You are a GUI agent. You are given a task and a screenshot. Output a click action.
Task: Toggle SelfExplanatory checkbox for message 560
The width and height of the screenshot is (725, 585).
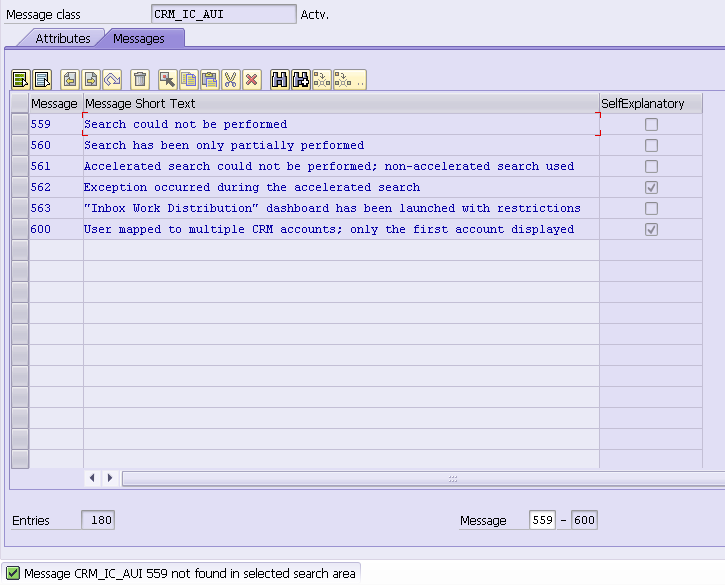pyautogui.click(x=651, y=145)
